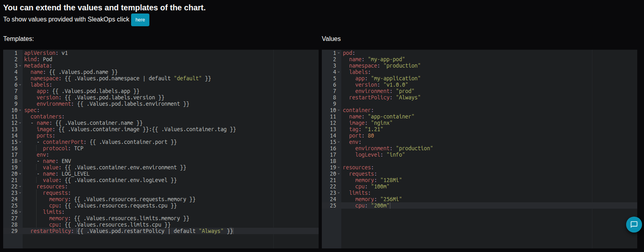Click line number 29 in Templates gutter

14,231
